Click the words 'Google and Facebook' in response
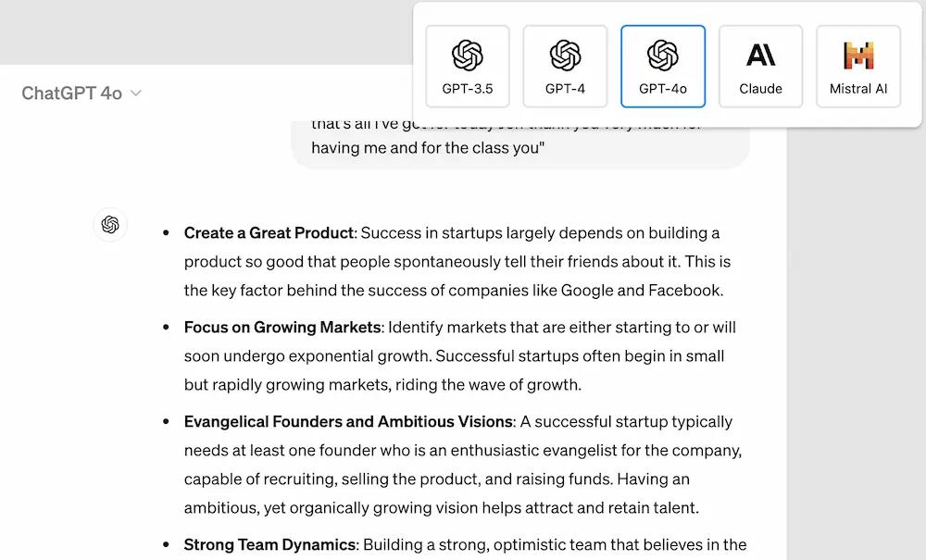 point(641,291)
